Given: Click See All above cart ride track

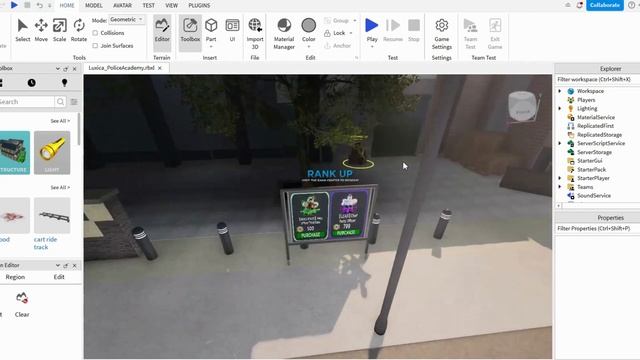Looking at the screenshot, I should (60, 187).
